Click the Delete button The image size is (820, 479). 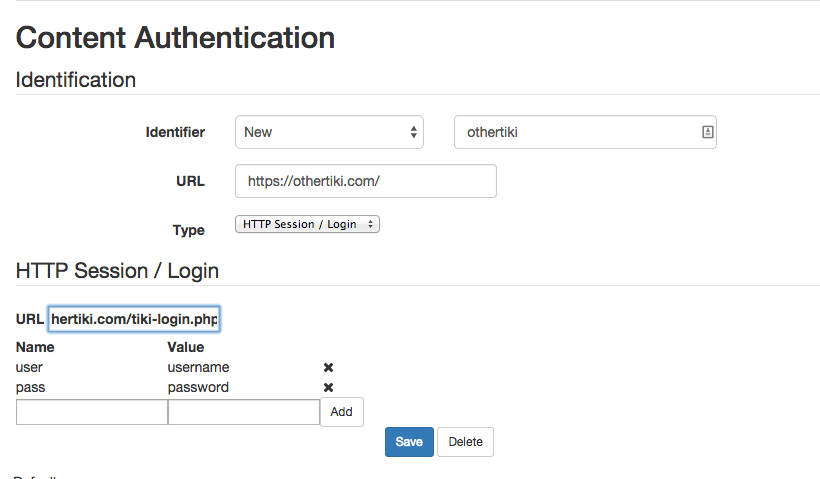(x=465, y=442)
